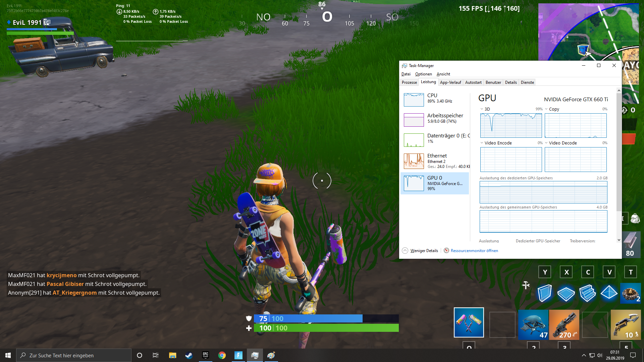Open File Explorer from the taskbar
The width and height of the screenshot is (644, 362).
(x=172, y=355)
